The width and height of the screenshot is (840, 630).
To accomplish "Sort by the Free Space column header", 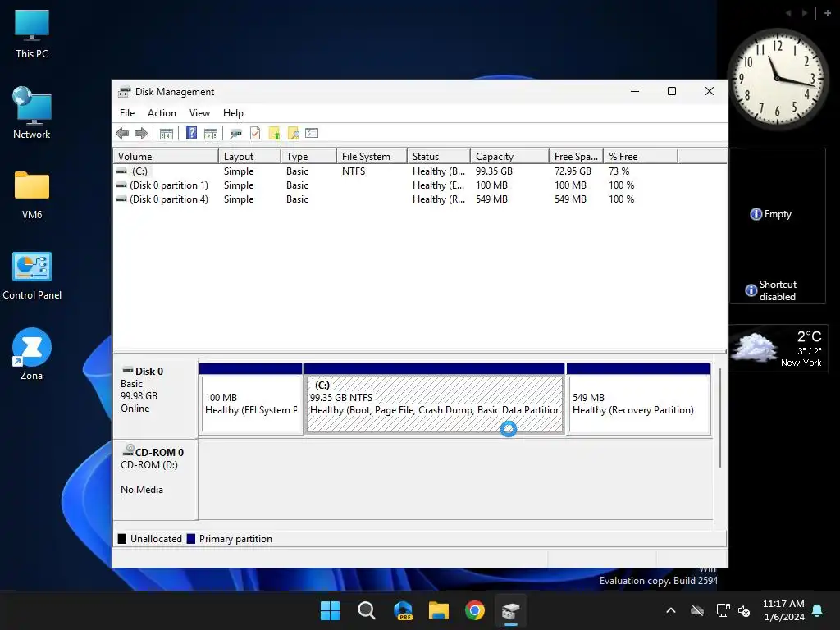I will click(576, 157).
